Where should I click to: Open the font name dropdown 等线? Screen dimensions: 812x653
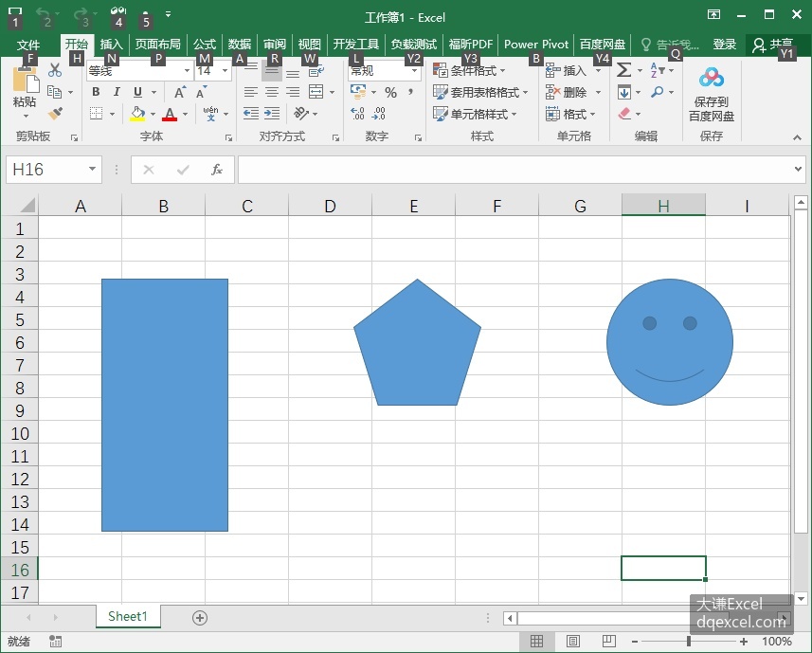(187, 71)
